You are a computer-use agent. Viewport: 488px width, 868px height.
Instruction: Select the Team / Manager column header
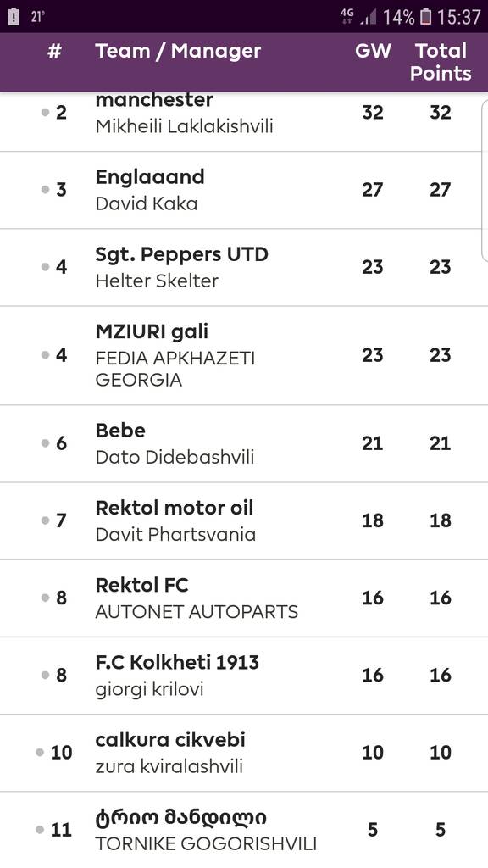178,51
